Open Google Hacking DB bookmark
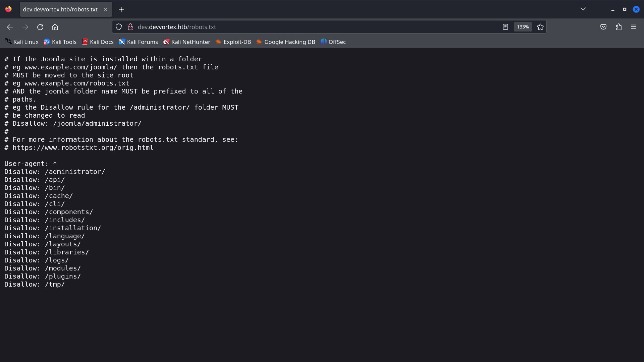The image size is (644, 362). pyautogui.click(x=285, y=42)
